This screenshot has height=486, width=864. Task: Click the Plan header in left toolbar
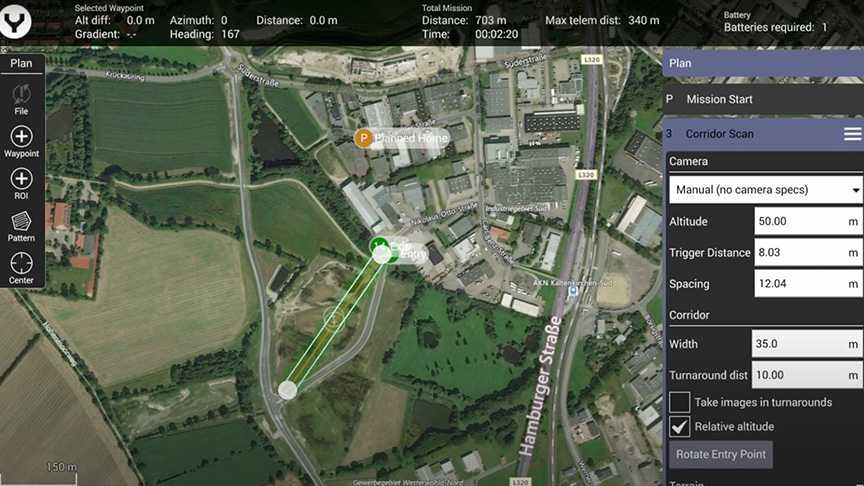point(21,63)
